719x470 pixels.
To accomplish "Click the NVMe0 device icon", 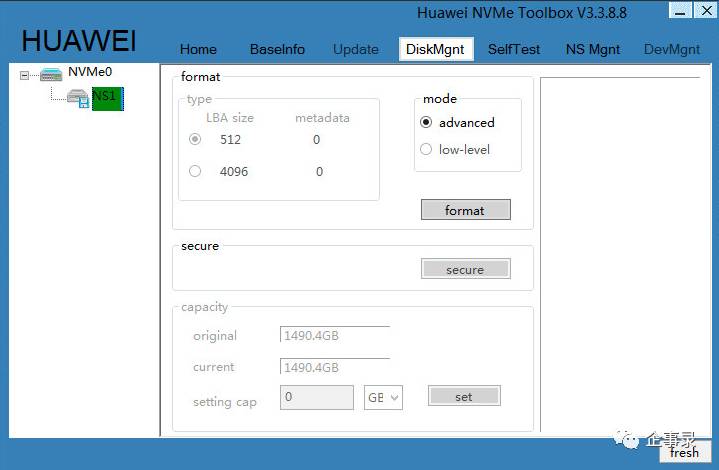I will pyautogui.click(x=51, y=74).
